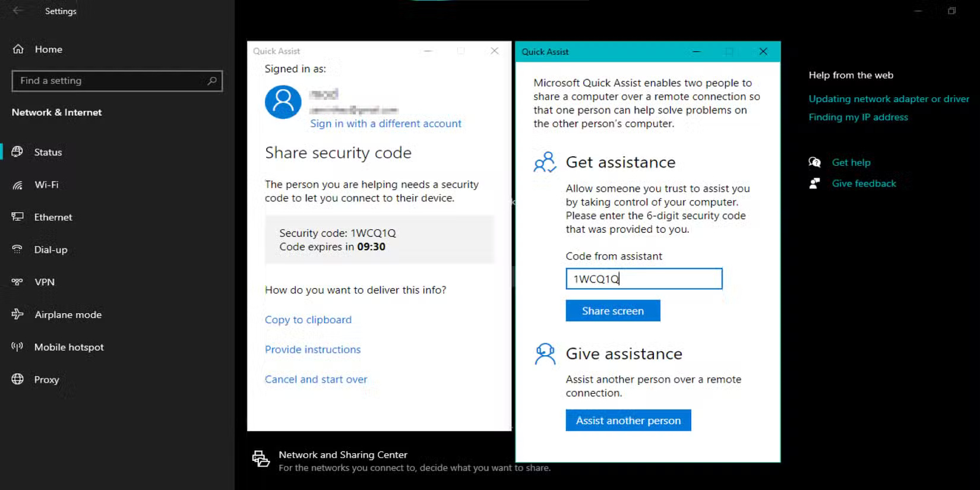
Task: Select the Ethernet icon in the sidebar
Action: click(x=18, y=217)
